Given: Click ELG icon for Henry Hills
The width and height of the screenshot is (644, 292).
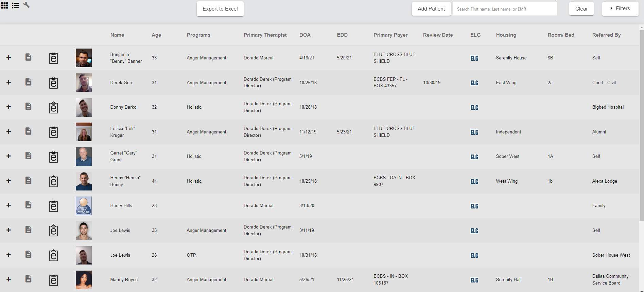Looking at the screenshot, I should point(474,206).
